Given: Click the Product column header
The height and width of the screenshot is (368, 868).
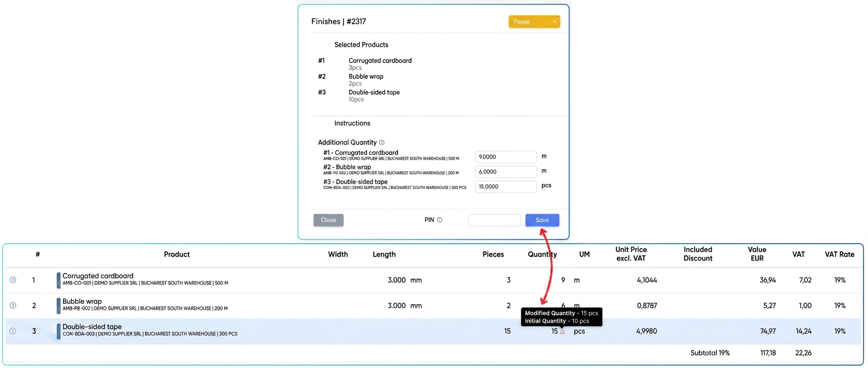Looking at the screenshot, I should [x=176, y=254].
